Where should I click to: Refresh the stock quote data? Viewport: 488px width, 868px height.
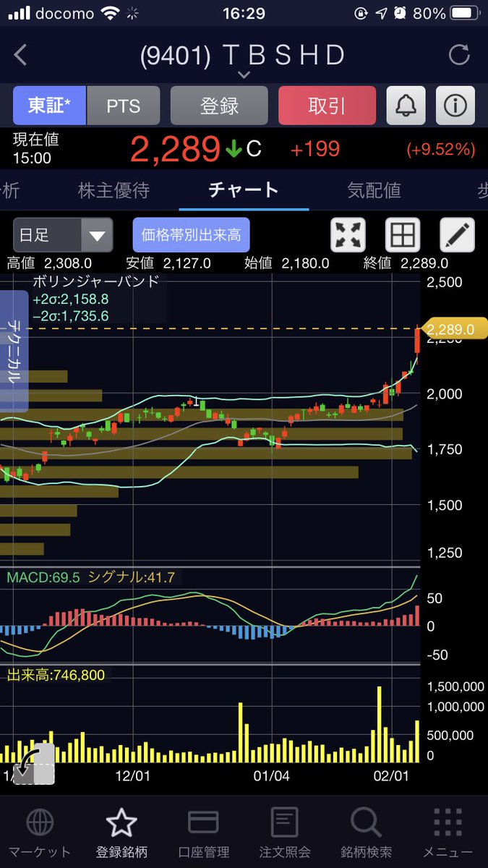pyautogui.click(x=459, y=55)
